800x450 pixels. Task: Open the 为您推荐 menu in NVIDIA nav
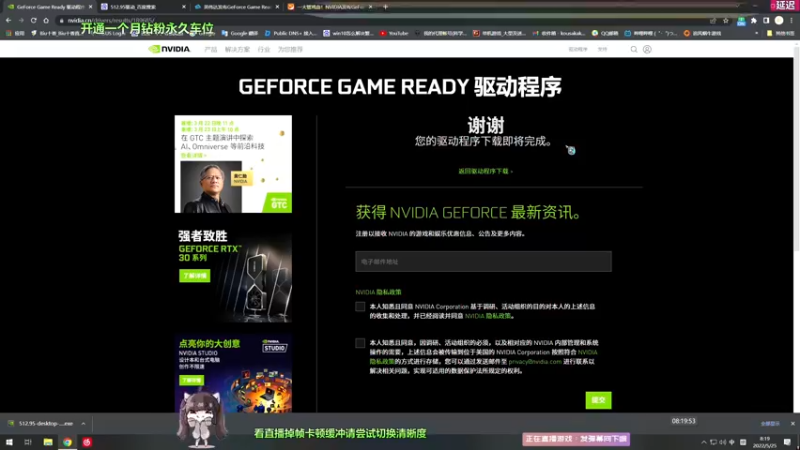[x=290, y=49]
